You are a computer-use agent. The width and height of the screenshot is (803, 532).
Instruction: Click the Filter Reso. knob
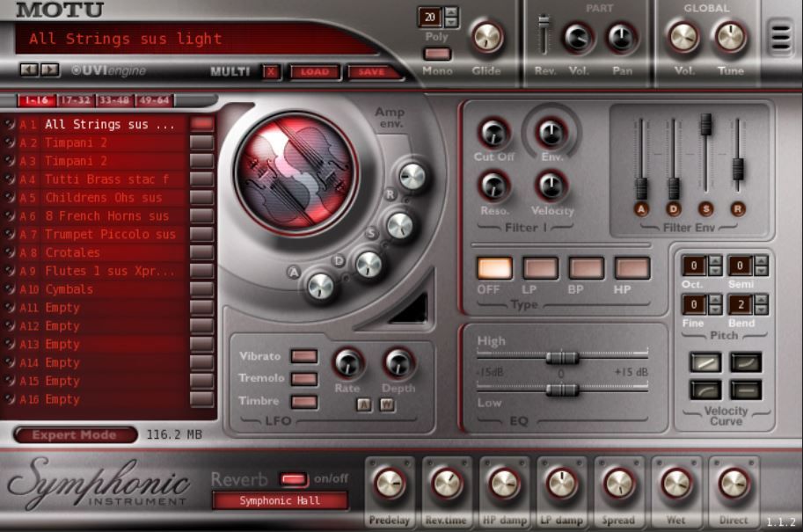(x=493, y=186)
